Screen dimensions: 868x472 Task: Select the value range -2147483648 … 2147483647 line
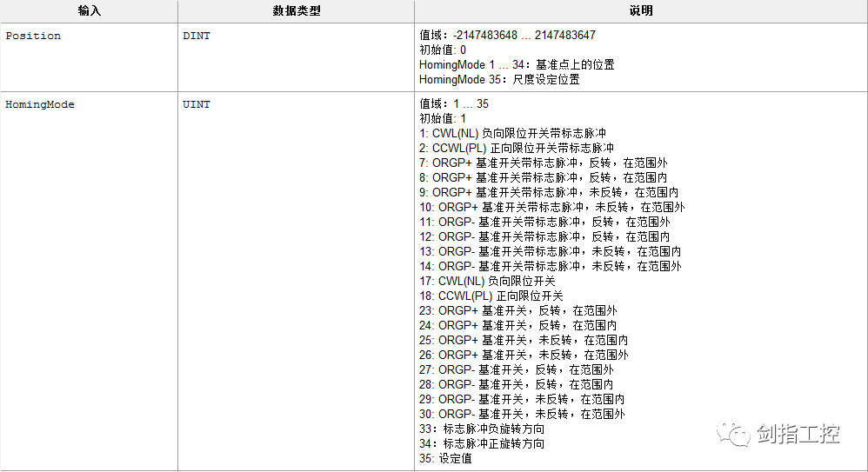[x=507, y=36]
